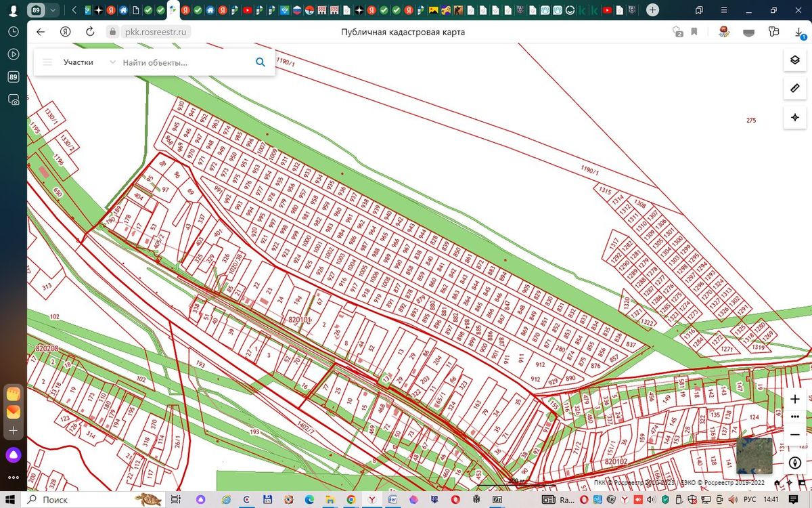Screen dimensions: 812x508
Task: Zoom in the map with plus
Action: (795, 400)
